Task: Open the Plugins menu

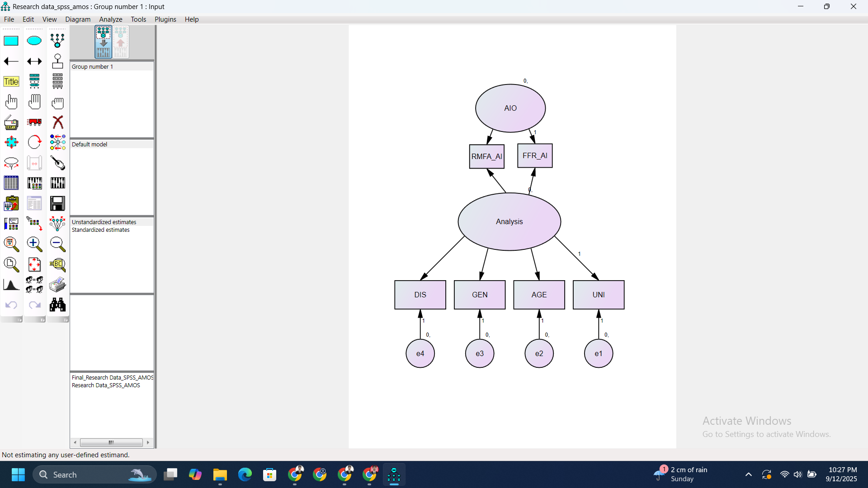Action: coord(165,19)
